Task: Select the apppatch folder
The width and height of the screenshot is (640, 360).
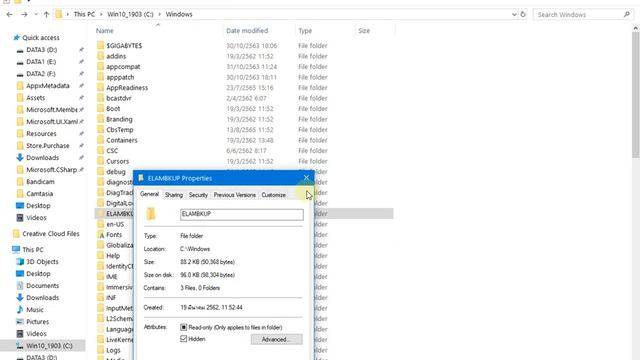Action: point(120,77)
